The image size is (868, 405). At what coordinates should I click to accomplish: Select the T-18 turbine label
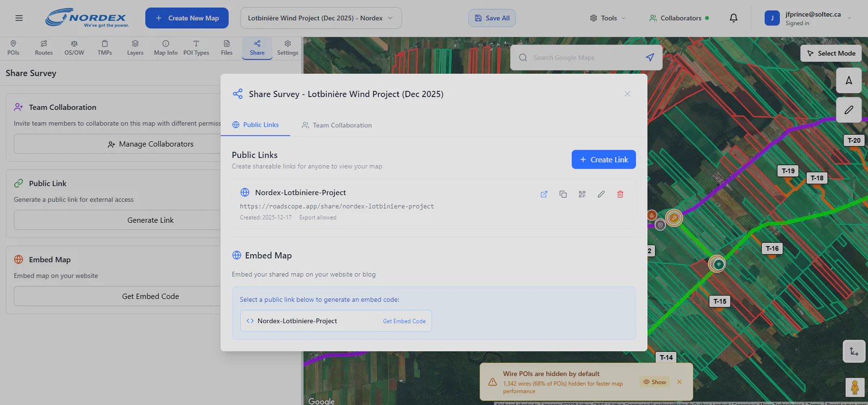(817, 178)
